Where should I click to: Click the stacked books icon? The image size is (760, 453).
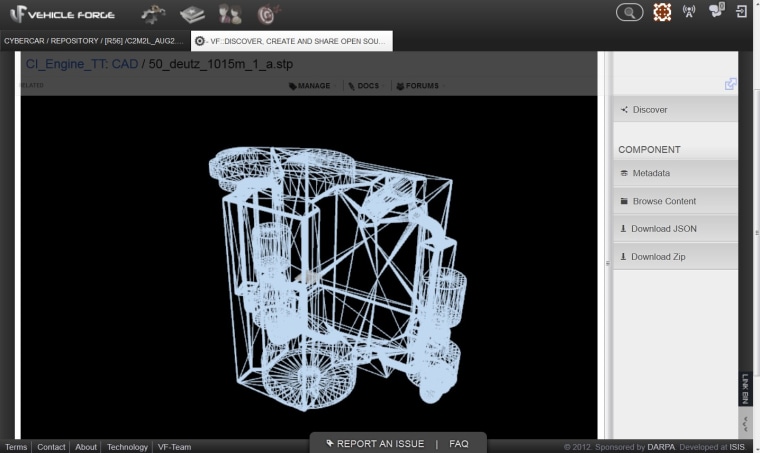click(192, 14)
